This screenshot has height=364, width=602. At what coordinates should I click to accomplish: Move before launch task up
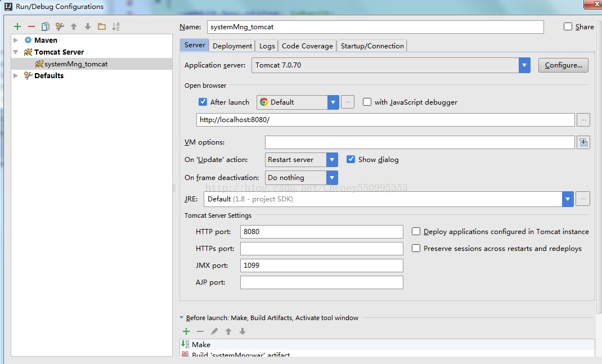[x=228, y=331]
